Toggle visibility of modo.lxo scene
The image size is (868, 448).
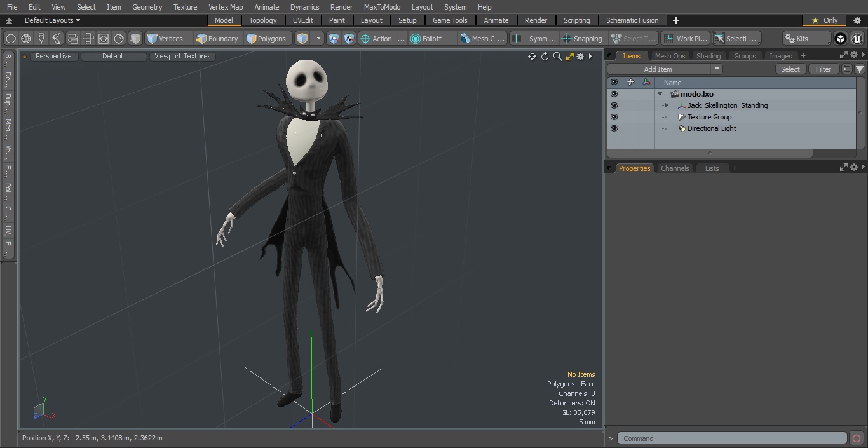pyautogui.click(x=614, y=94)
